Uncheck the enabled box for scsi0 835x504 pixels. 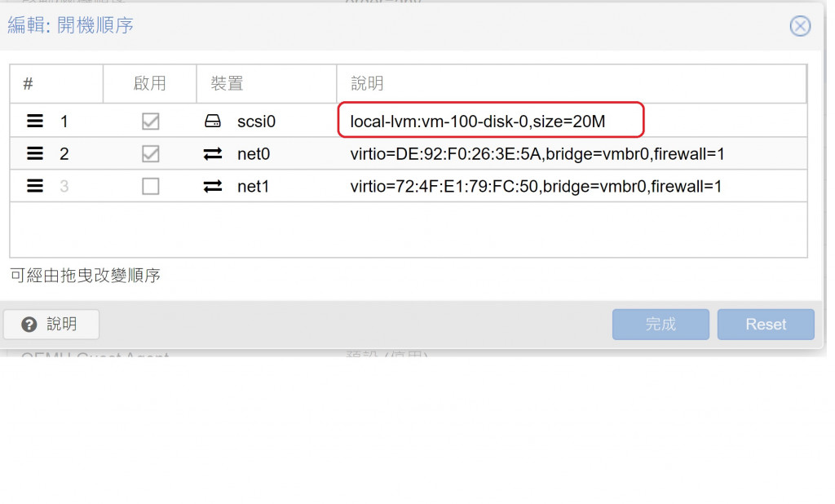coord(151,122)
